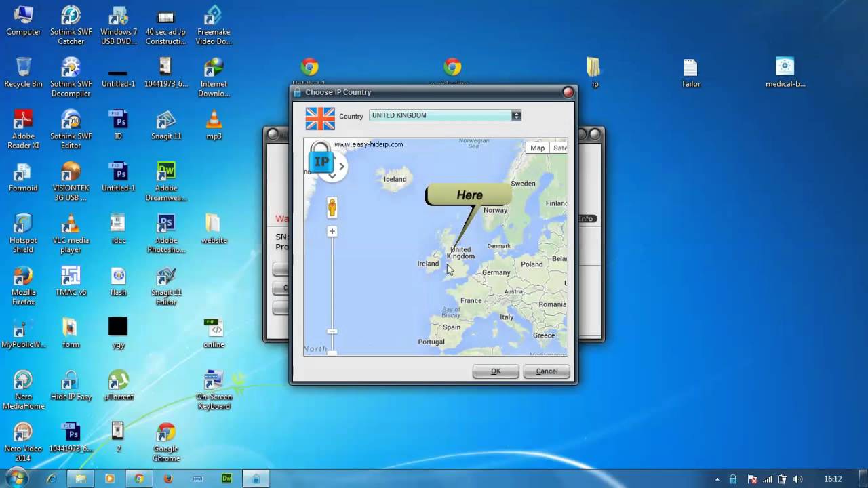Click the Recycle Bin desktop icon
This screenshot has width=868, height=488.
pyautogui.click(x=24, y=73)
